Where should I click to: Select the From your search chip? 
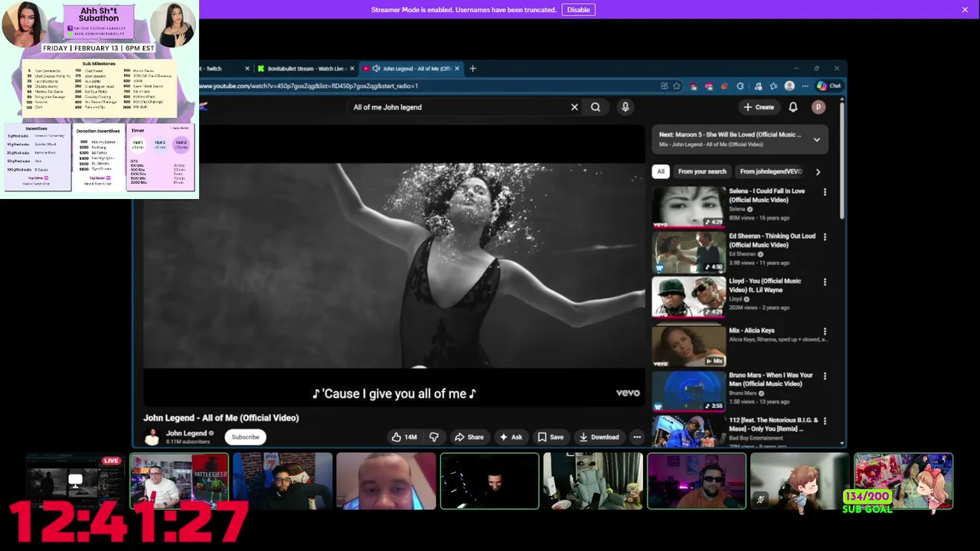point(702,171)
